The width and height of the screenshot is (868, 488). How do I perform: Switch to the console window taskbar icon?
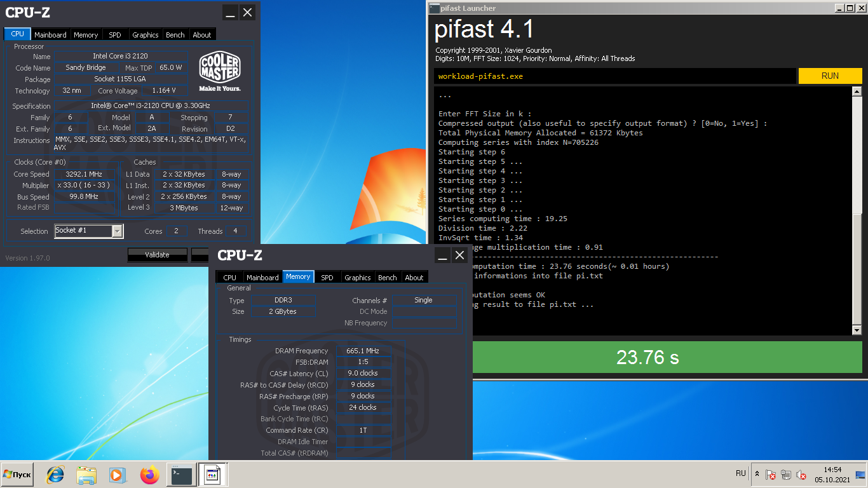pyautogui.click(x=181, y=475)
